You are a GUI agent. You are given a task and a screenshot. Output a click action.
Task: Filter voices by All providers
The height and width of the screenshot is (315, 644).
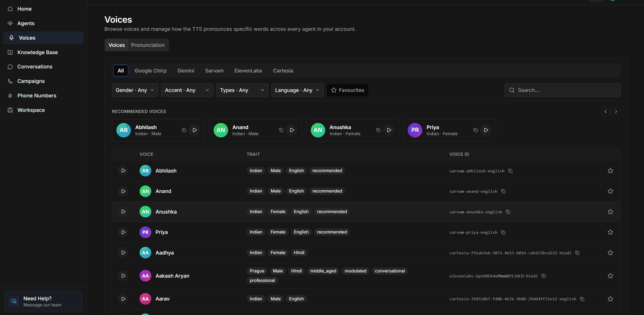(121, 70)
